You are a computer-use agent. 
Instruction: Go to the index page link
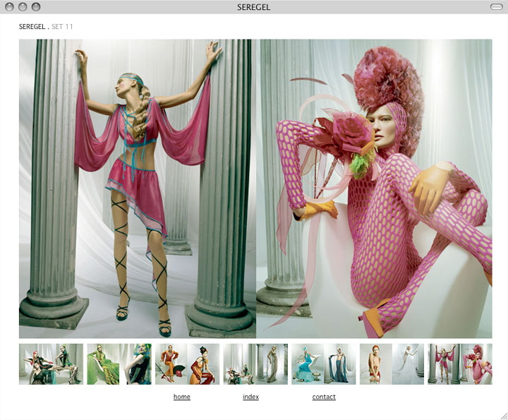[x=250, y=397]
